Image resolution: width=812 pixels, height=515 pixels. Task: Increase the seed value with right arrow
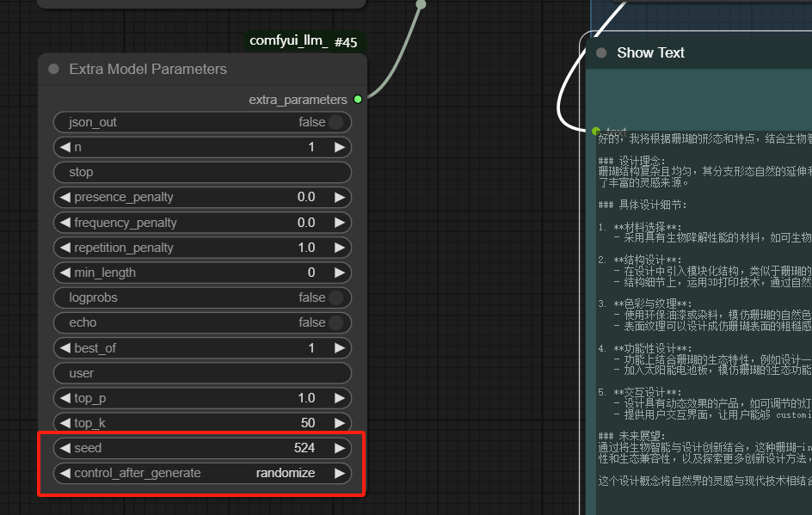coord(340,448)
